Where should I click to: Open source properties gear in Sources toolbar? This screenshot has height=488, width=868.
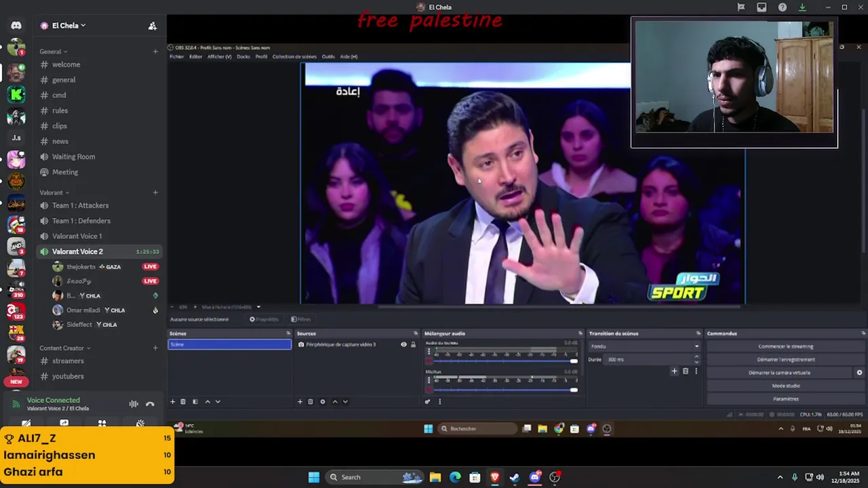click(x=322, y=402)
